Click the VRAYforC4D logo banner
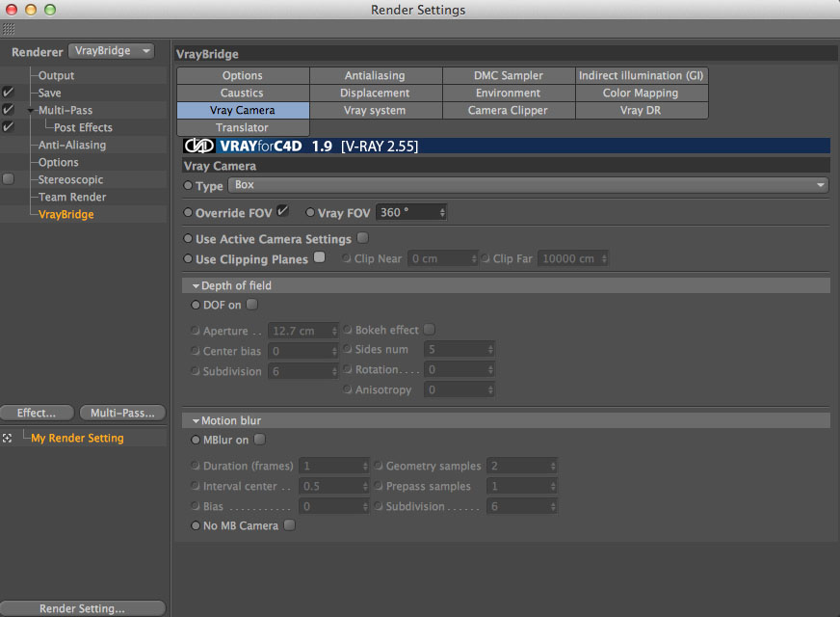 coord(507,146)
